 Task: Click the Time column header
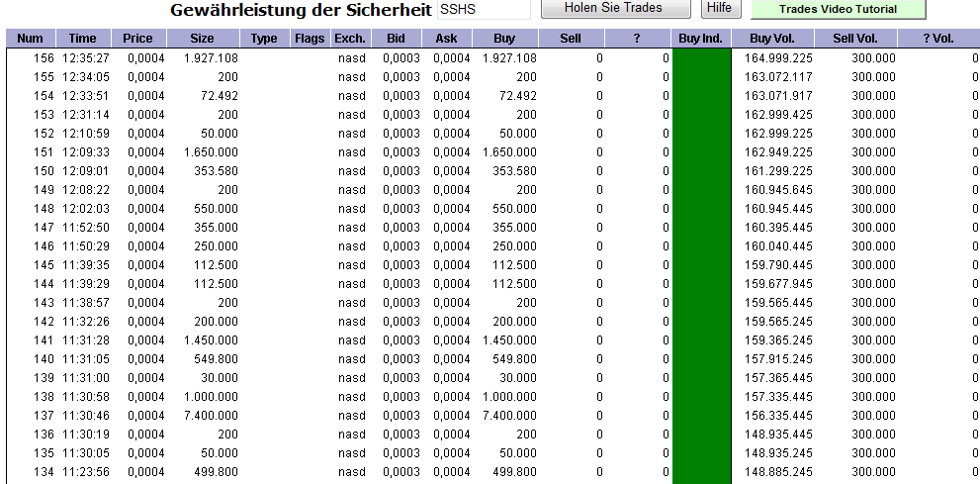coord(82,39)
